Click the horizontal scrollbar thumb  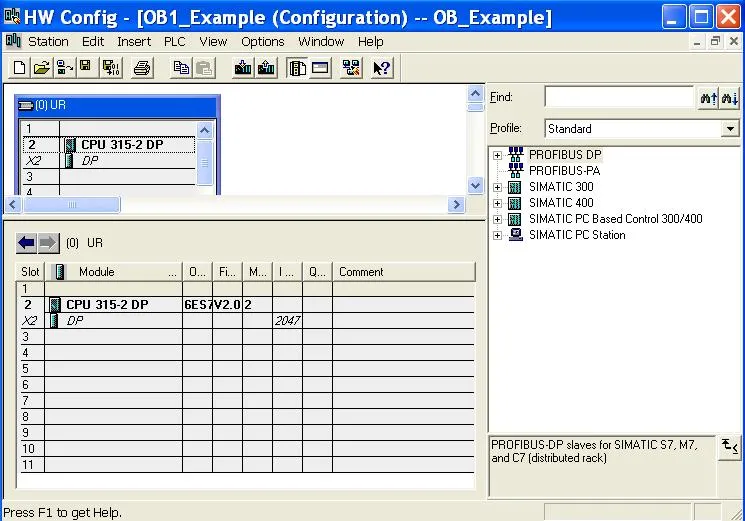tap(72, 205)
